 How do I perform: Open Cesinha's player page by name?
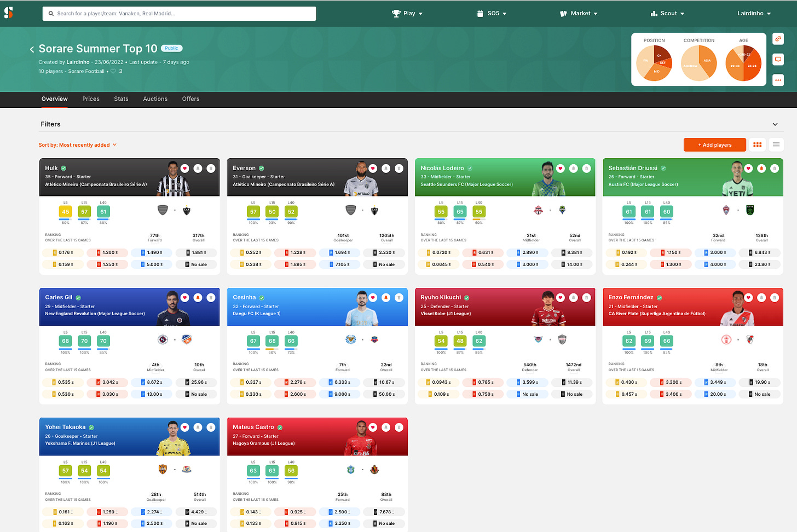244,297
